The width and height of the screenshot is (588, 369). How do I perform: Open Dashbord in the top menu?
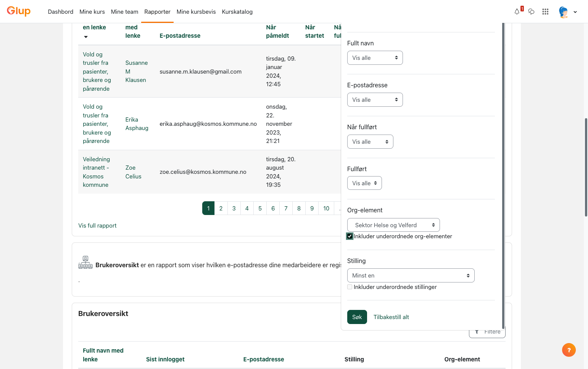61,12
